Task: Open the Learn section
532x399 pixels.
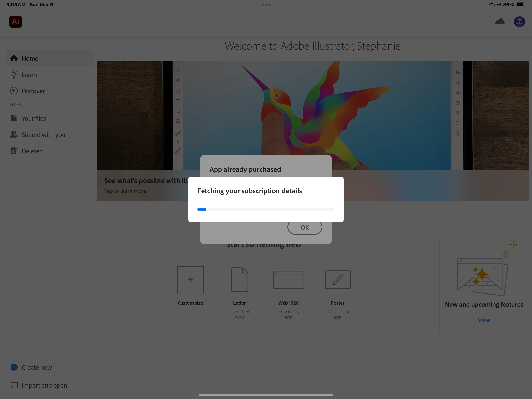Action: (29, 75)
